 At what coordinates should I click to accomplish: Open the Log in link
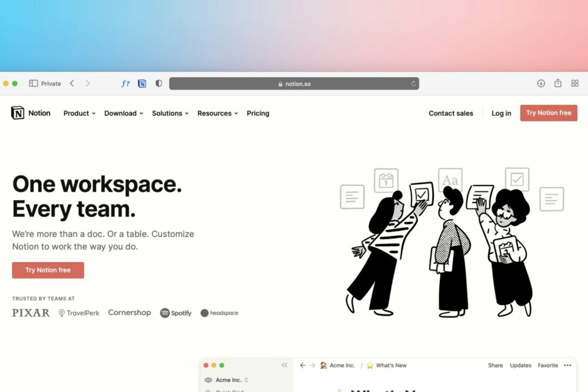click(501, 113)
